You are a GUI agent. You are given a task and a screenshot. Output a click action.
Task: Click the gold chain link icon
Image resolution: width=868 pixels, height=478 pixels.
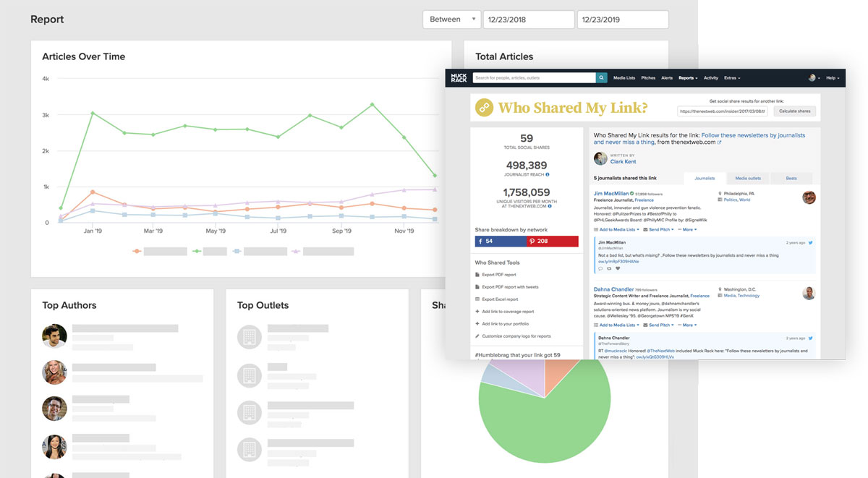click(485, 108)
